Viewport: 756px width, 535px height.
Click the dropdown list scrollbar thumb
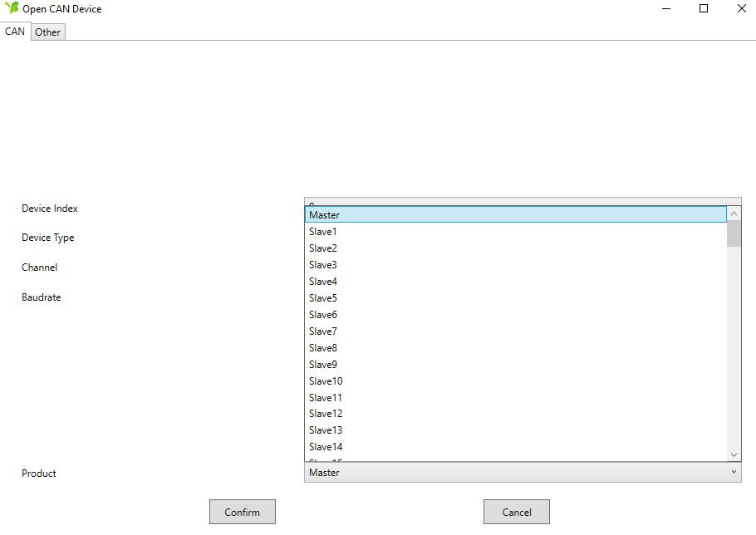[x=734, y=233]
